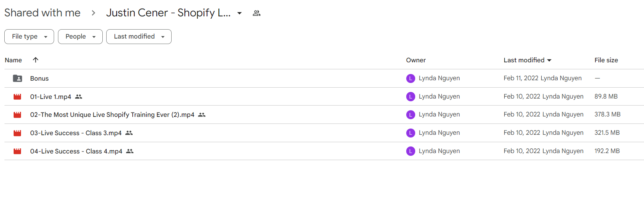Click the Feb 11, 2022 modified date
The width and height of the screenshot is (644, 201).
click(x=521, y=78)
